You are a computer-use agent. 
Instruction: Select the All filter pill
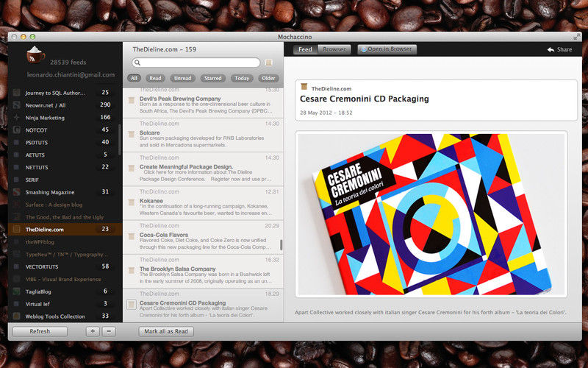pos(134,78)
